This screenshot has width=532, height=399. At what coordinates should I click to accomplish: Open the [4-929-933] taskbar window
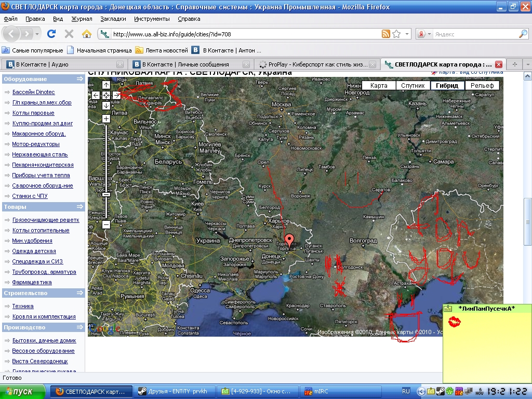[x=258, y=391]
